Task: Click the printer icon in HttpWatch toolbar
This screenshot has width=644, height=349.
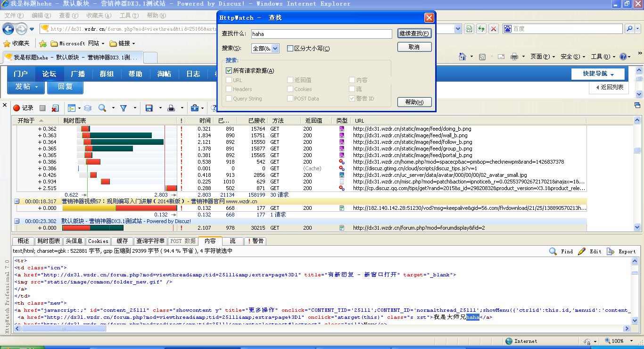Action: coord(172,108)
